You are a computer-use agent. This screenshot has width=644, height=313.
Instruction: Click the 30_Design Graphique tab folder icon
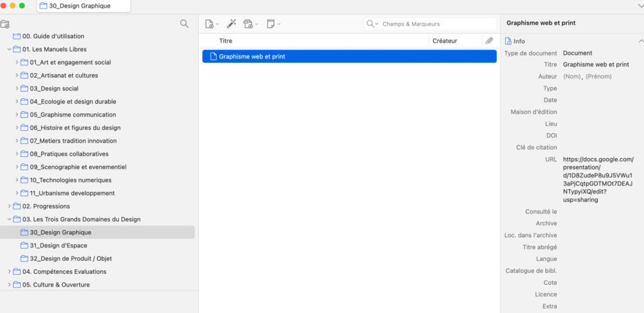[x=43, y=6]
